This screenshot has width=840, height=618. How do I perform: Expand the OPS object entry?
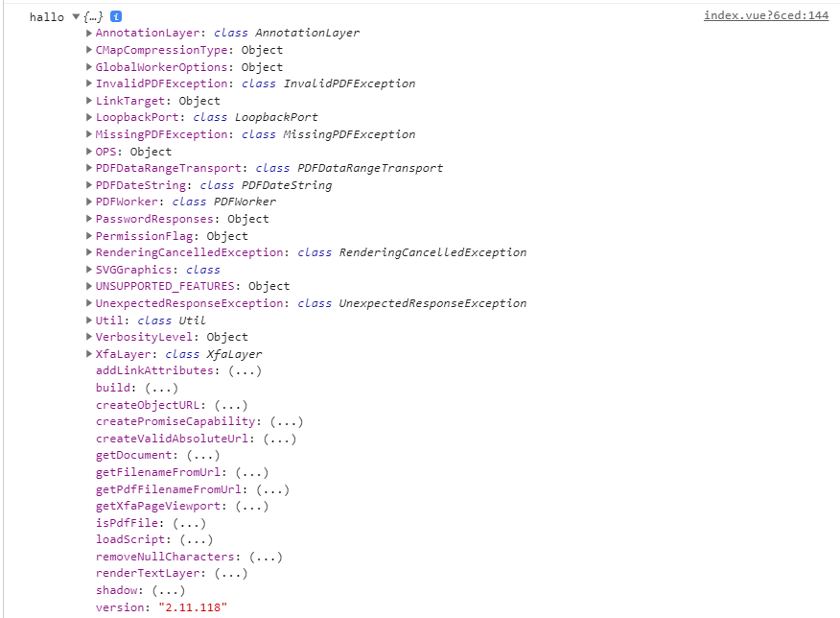point(88,151)
